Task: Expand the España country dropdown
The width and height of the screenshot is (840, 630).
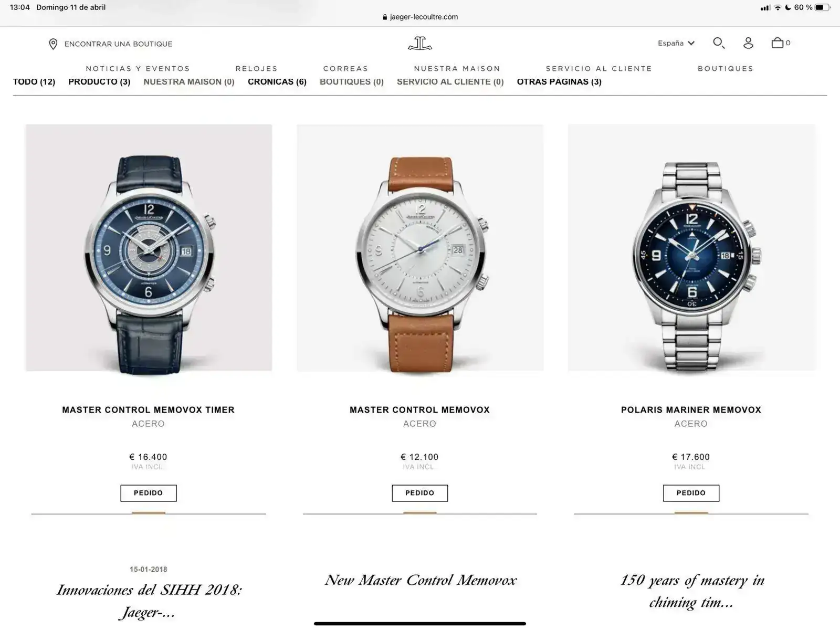Action: (x=676, y=43)
